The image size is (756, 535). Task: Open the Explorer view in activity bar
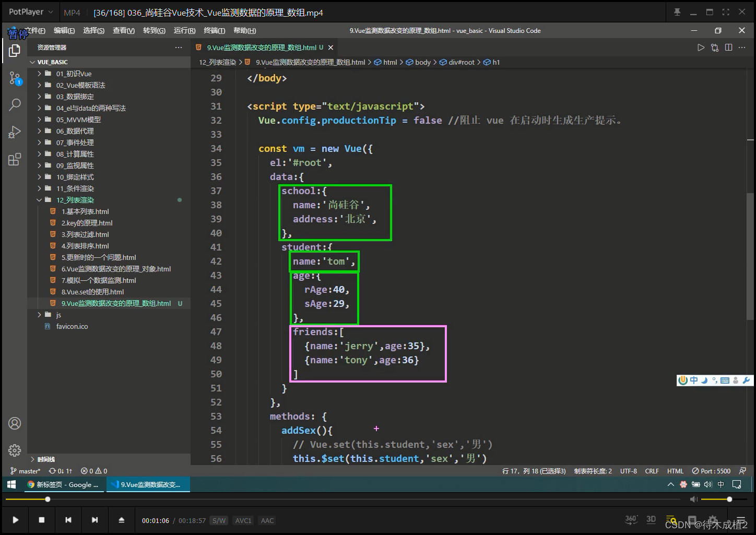[15, 51]
